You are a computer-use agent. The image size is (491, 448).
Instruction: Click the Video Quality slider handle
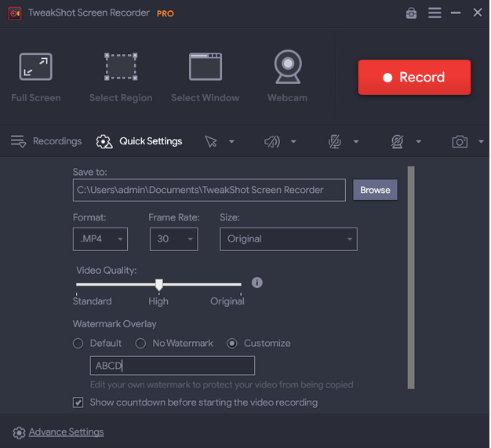tap(159, 285)
